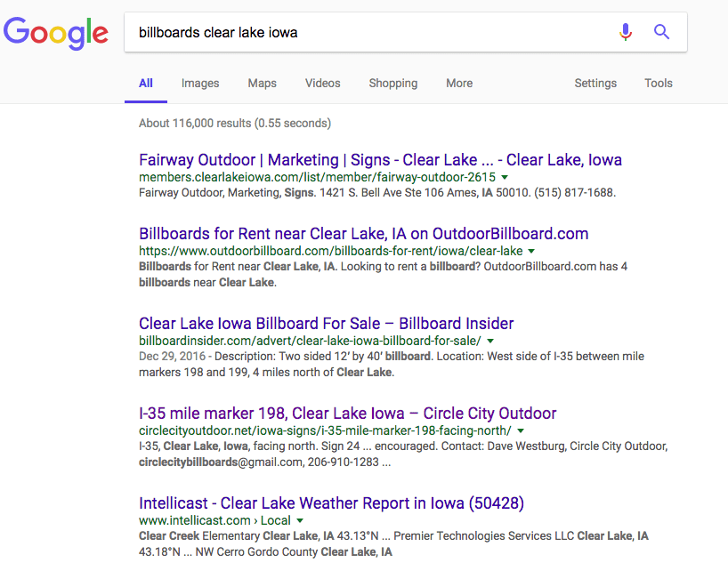Open I-35 mile marker 198 Circle City Outdoor result
The image size is (728, 579).
pos(348,413)
